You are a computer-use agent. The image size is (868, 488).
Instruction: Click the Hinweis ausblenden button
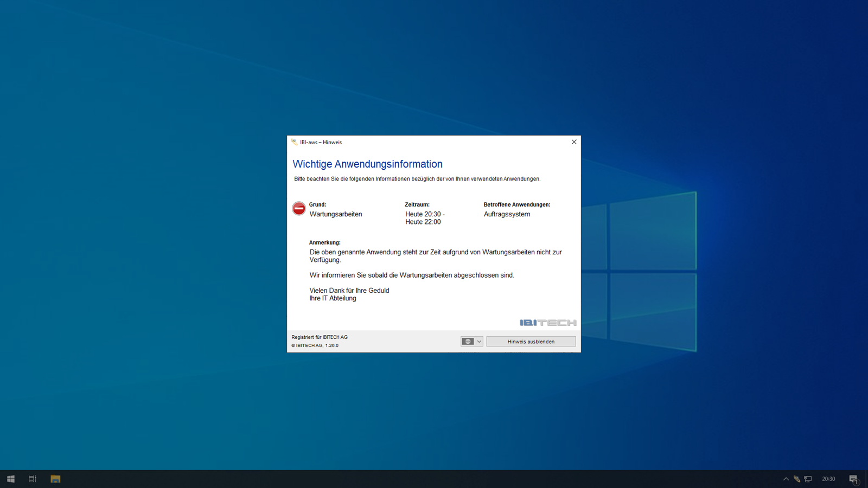point(531,342)
